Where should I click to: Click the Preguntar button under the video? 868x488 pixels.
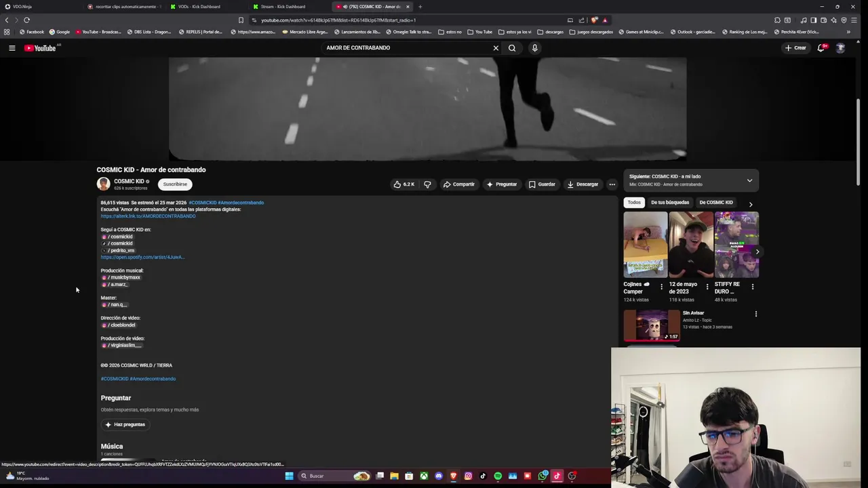tap(502, 184)
